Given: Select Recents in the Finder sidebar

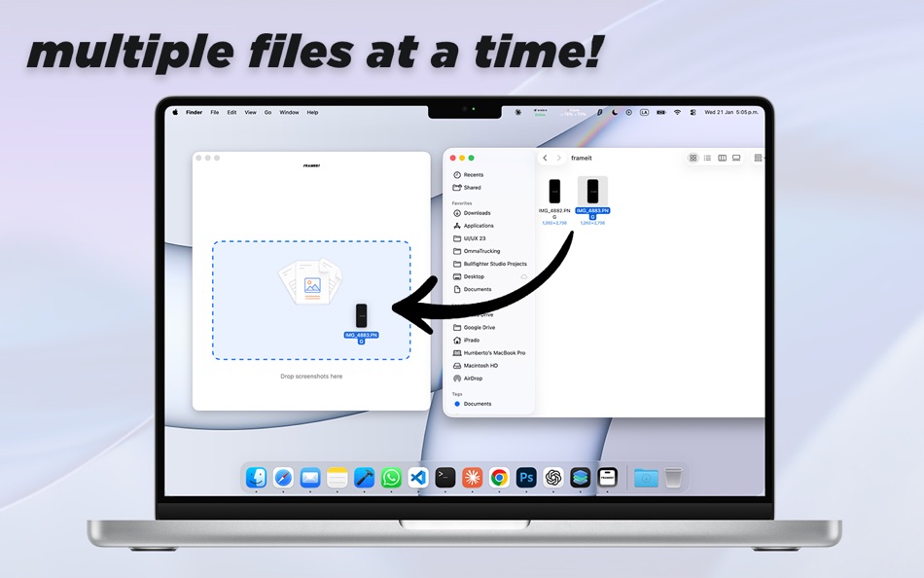Looking at the screenshot, I should click(474, 174).
